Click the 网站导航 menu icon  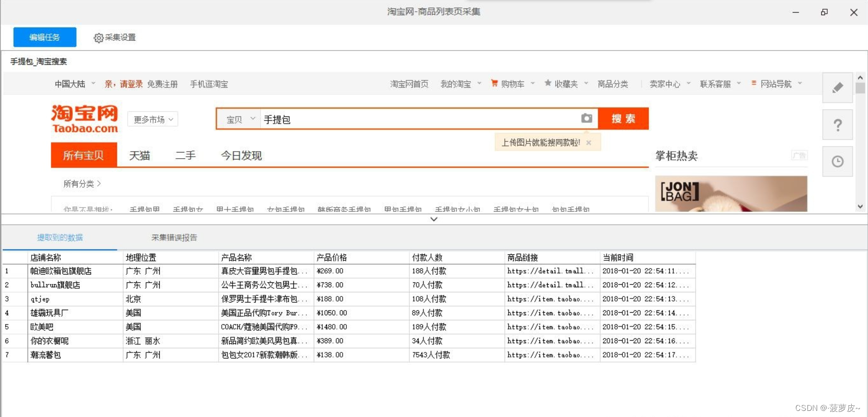click(754, 83)
